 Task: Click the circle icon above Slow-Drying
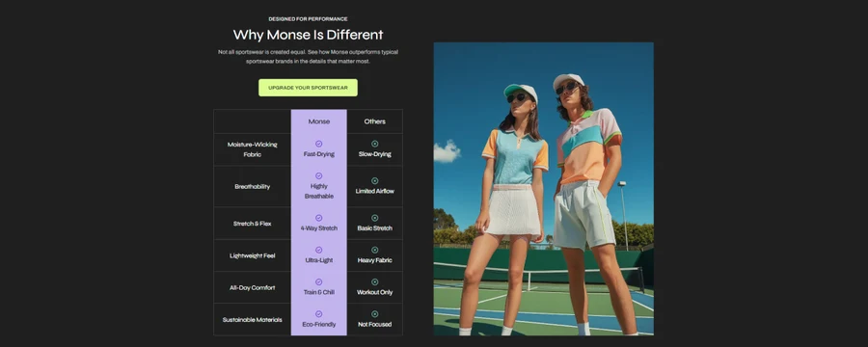tap(375, 144)
